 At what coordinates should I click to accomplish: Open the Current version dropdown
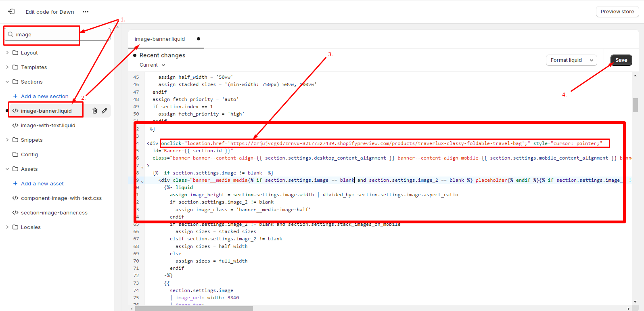click(x=153, y=65)
